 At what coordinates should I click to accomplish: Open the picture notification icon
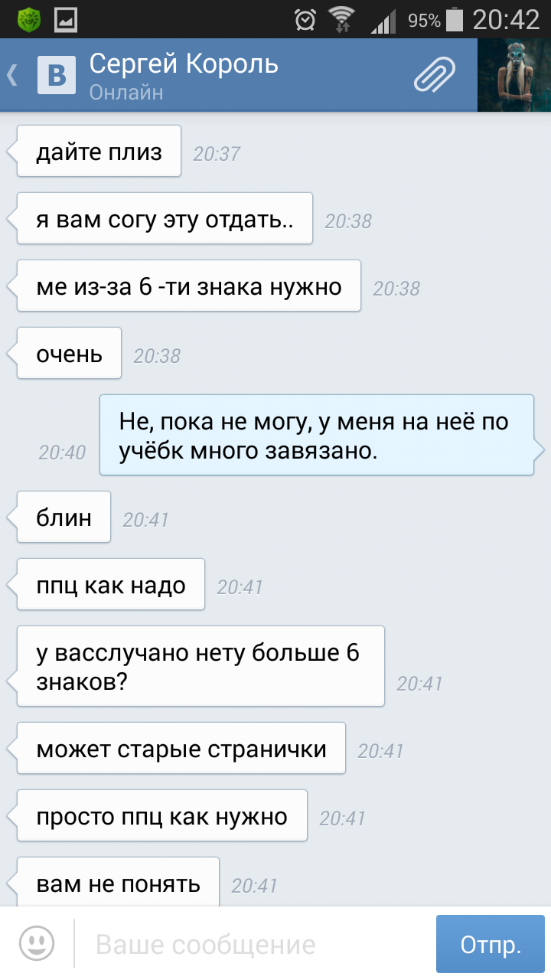coord(66,19)
